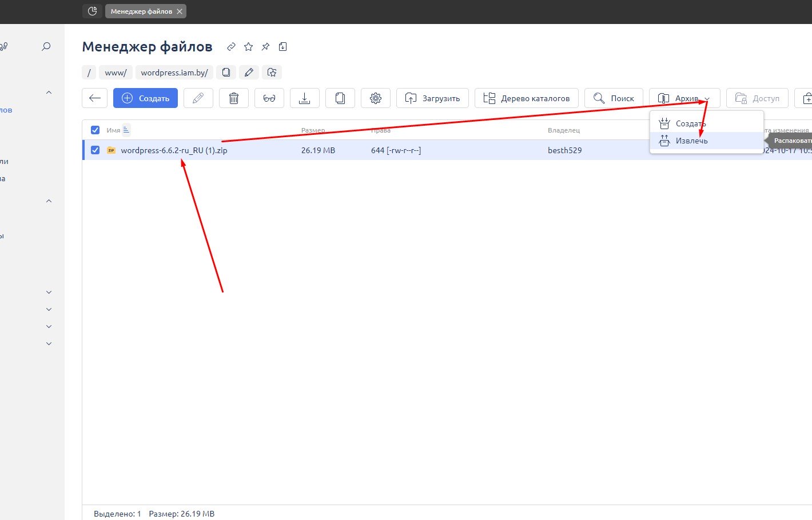Sort by Имя column header

tap(113, 130)
